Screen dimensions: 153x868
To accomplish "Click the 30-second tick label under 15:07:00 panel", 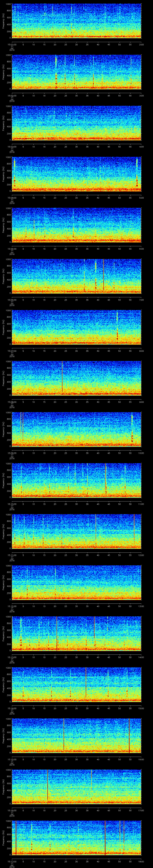I will tap(76, 351).
